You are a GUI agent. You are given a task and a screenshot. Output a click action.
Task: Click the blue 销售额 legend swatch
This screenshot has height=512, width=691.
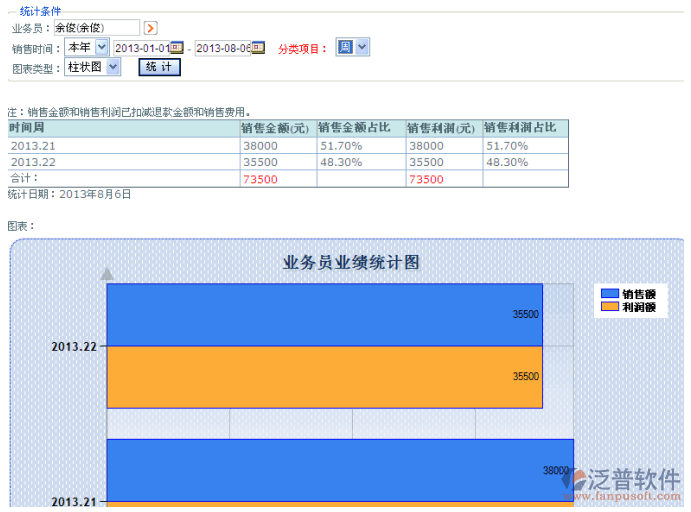609,294
